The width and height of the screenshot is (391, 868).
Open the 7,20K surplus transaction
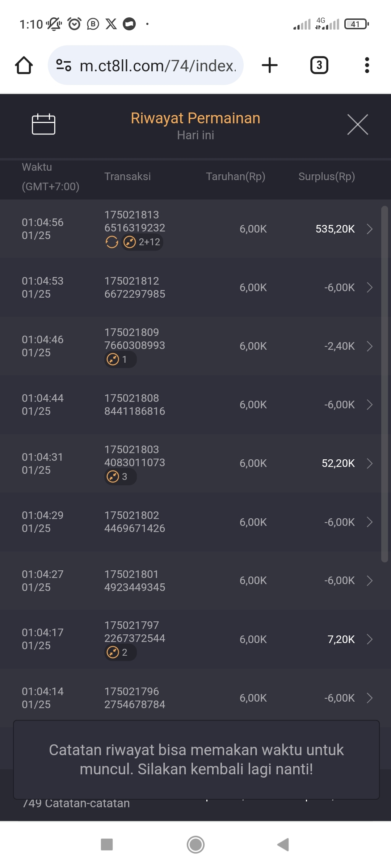tap(369, 639)
